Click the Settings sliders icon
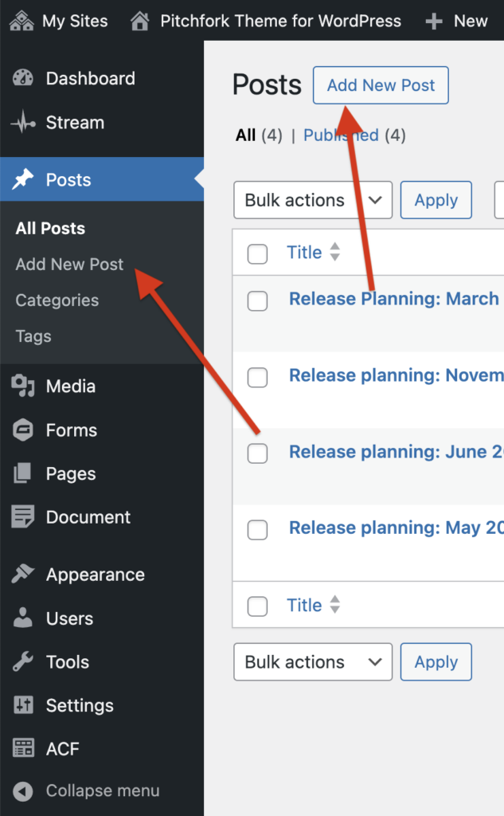The width and height of the screenshot is (504, 816). [23, 705]
